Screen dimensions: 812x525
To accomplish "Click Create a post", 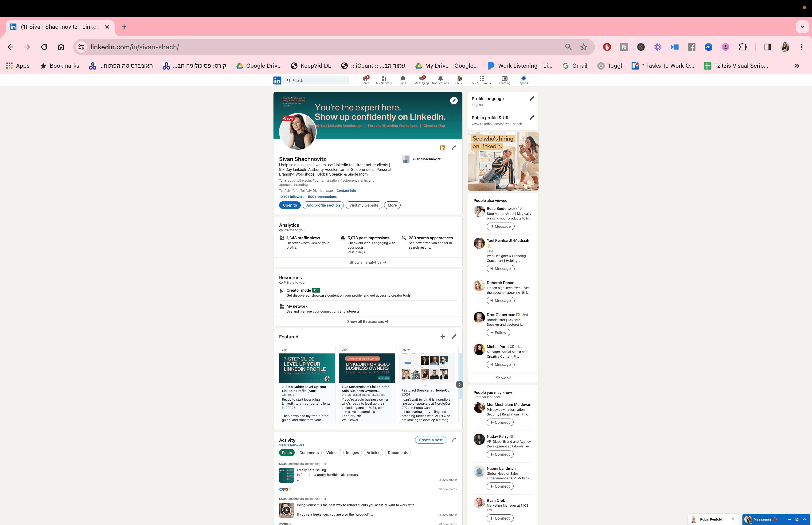I will click(x=431, y=440).
